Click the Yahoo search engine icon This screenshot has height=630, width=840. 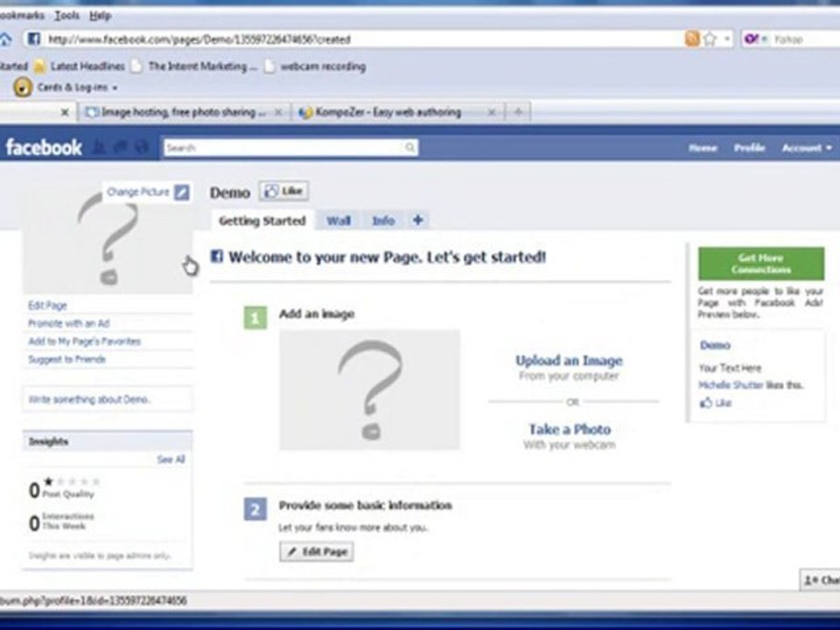click(x=752, y=38)
